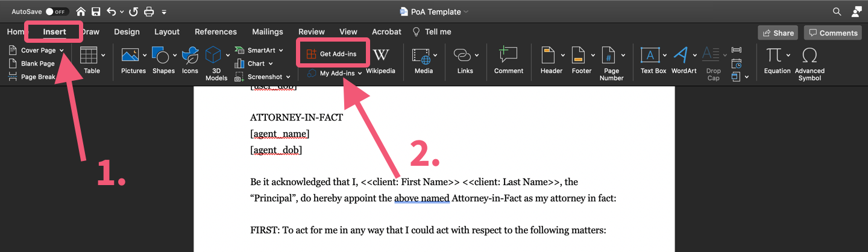Viewport: 868px width, 252px height.
Task: Click the Page Number icon
Action: point(609,55)
